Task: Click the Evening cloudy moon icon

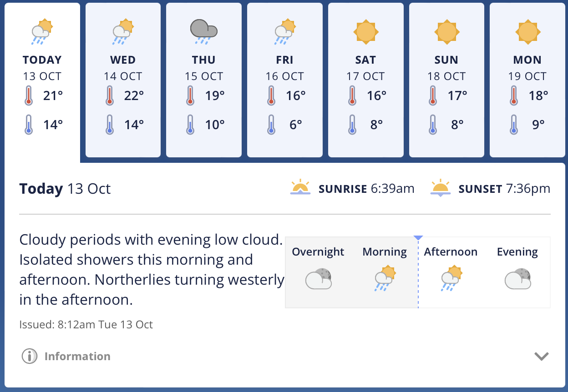Action: click(518, 279)
